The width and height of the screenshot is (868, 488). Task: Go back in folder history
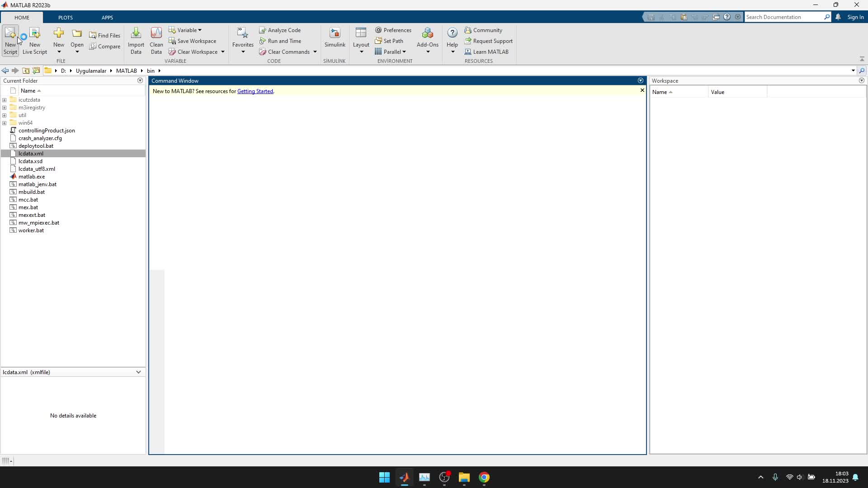click(5, 70)
